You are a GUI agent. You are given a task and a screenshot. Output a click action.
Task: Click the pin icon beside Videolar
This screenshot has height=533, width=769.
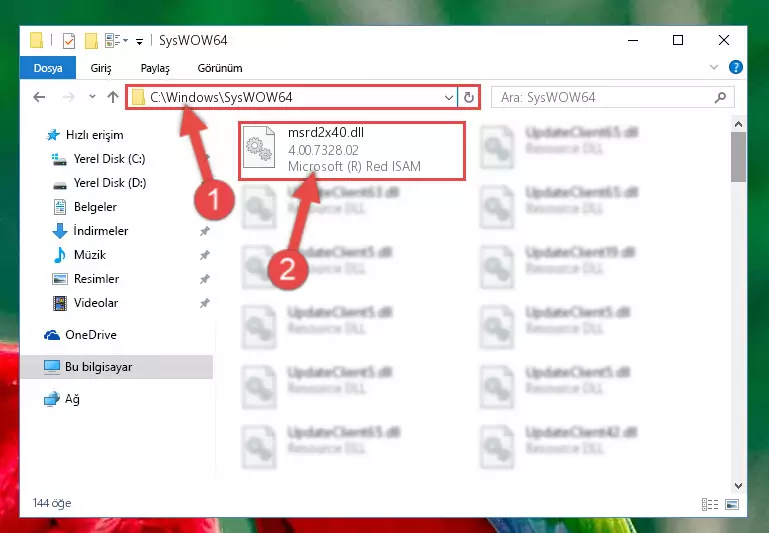205,303
